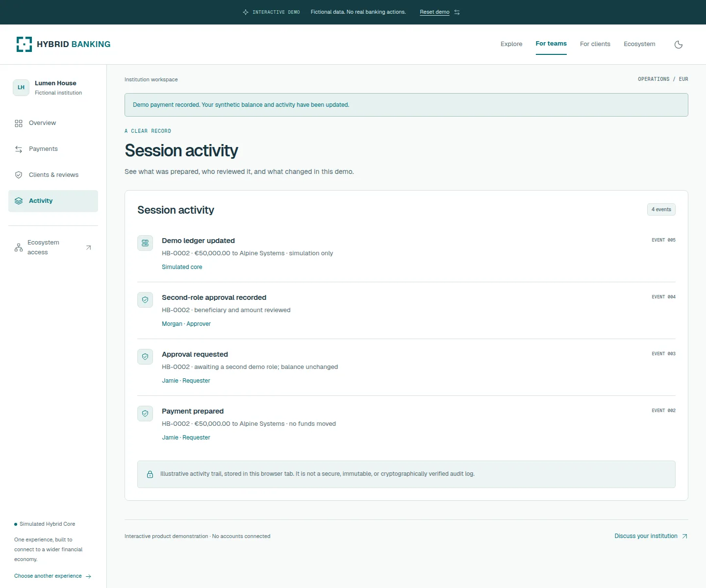This screenshot has width=706, height=588.
Task: Open Overview in the sidebar
Action: 53,123
